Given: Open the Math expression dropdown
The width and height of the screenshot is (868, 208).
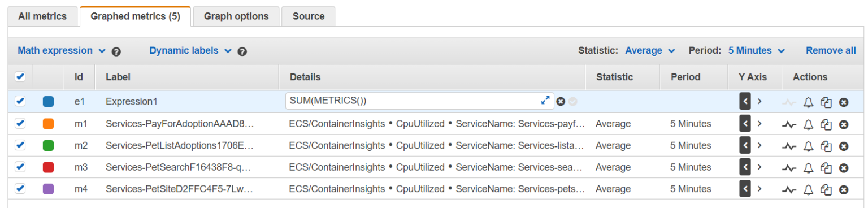Looking at the screenshot, I should 62,50.
